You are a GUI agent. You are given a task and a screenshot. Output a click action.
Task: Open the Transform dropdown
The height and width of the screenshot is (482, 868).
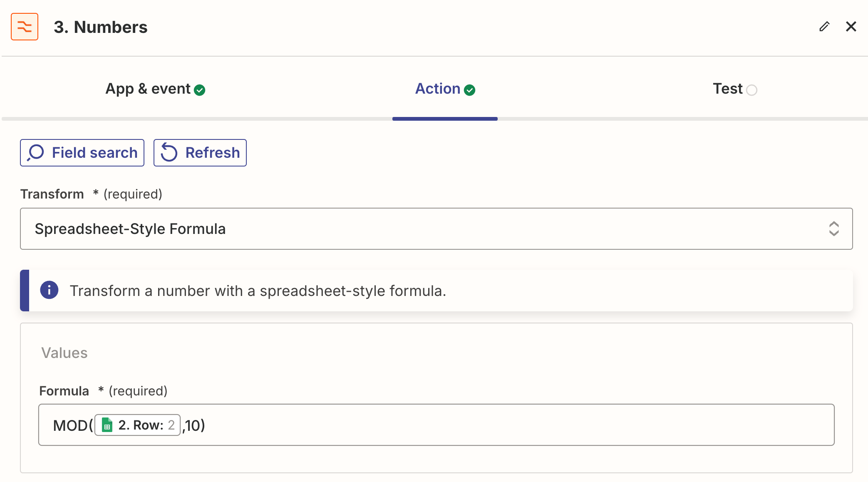tap(416, 229)
